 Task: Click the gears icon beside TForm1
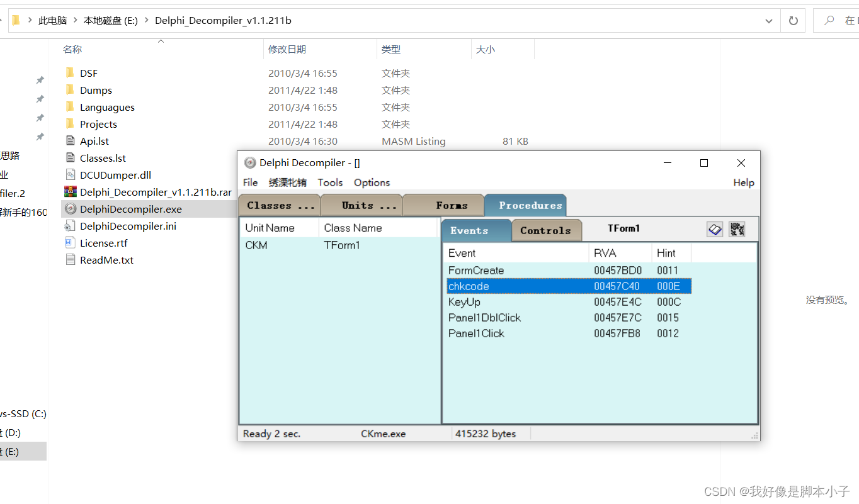pyautogui.click(x=737, y=229)
